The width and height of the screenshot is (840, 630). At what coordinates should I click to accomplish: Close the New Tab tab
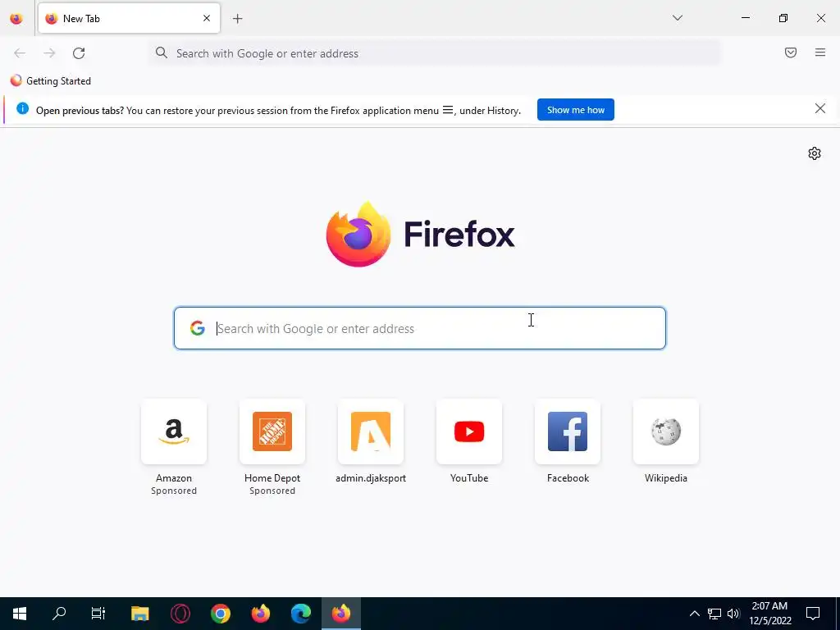coord(207,18)
